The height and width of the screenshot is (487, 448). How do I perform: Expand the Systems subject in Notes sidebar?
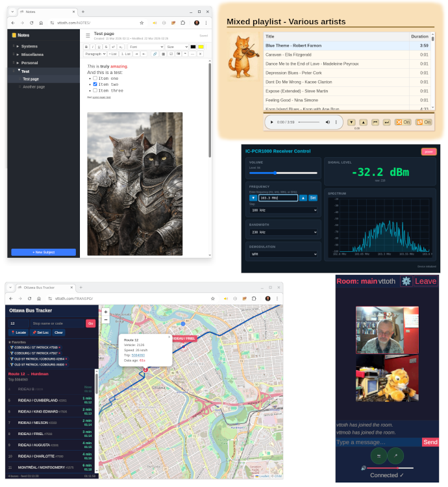click(x=18, y=46)
